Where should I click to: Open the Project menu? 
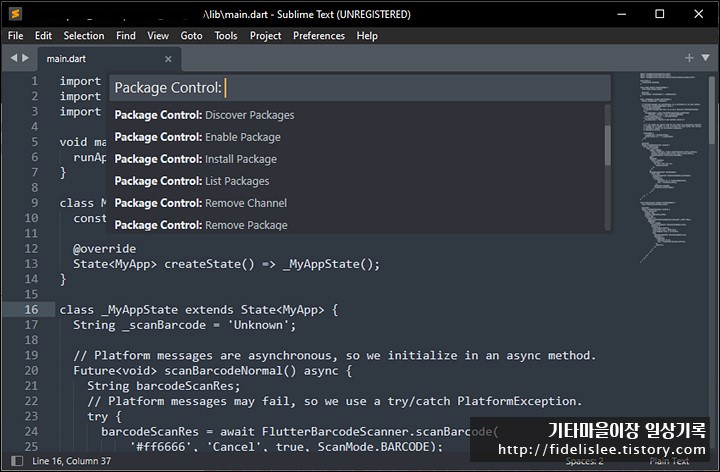(265, 36)
